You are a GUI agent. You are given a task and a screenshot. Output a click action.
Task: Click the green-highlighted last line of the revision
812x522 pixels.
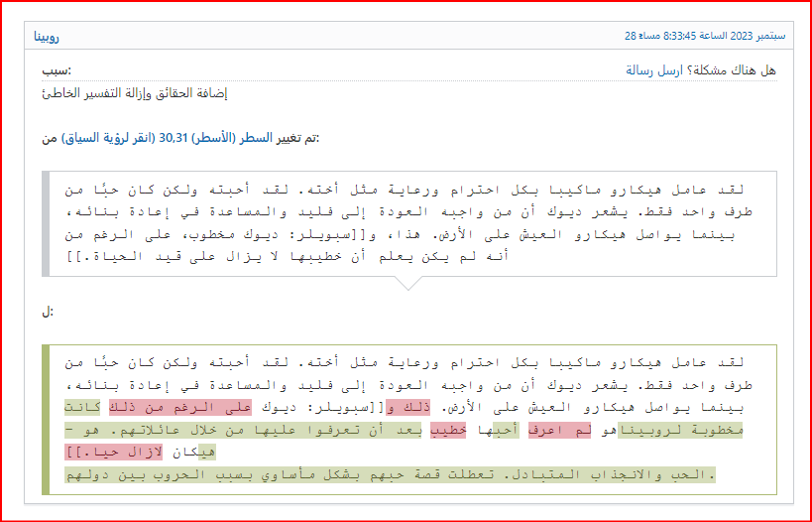point(387,475)
